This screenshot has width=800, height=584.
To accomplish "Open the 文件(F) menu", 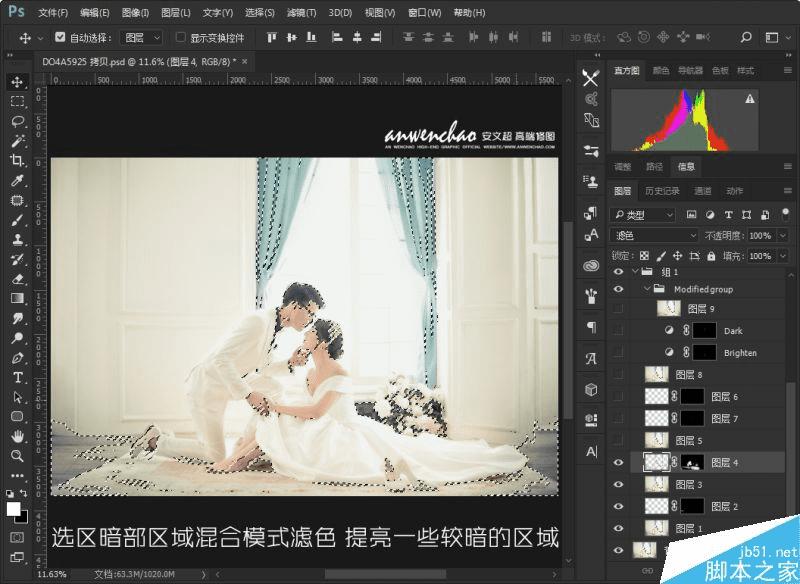I will point(53,13).
